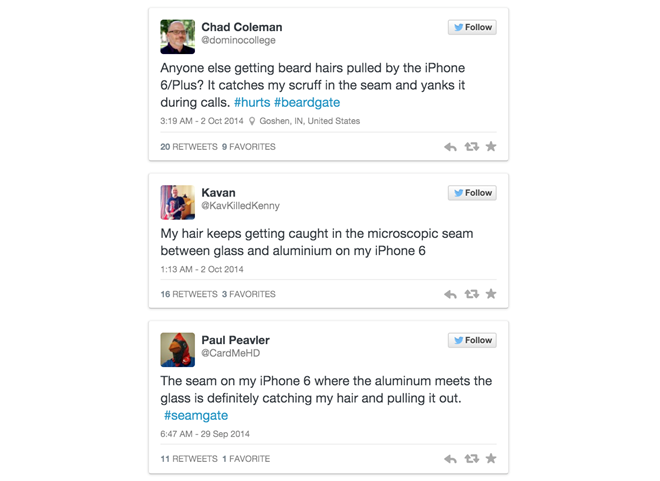Open the #beardgate hashtag

pyautogui.click(x=307, y=103)
